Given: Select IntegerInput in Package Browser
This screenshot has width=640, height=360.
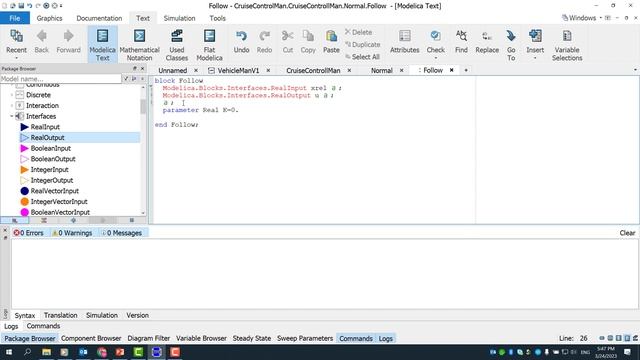Looking at the screenshot, I should coord(49,169).
